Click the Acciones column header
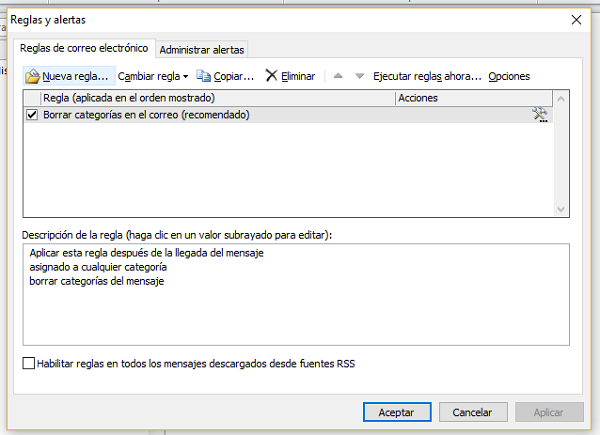The image size is (600, 435). tap(474, 98)
